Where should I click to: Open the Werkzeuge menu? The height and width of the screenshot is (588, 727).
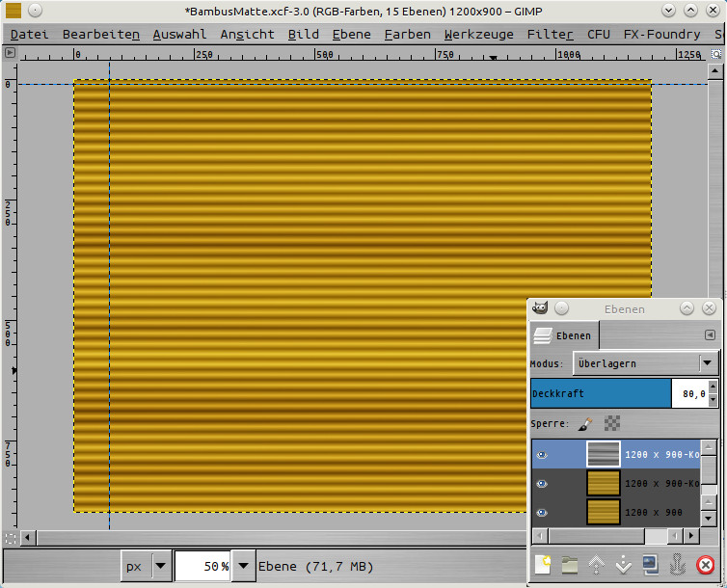click(478, 34)
